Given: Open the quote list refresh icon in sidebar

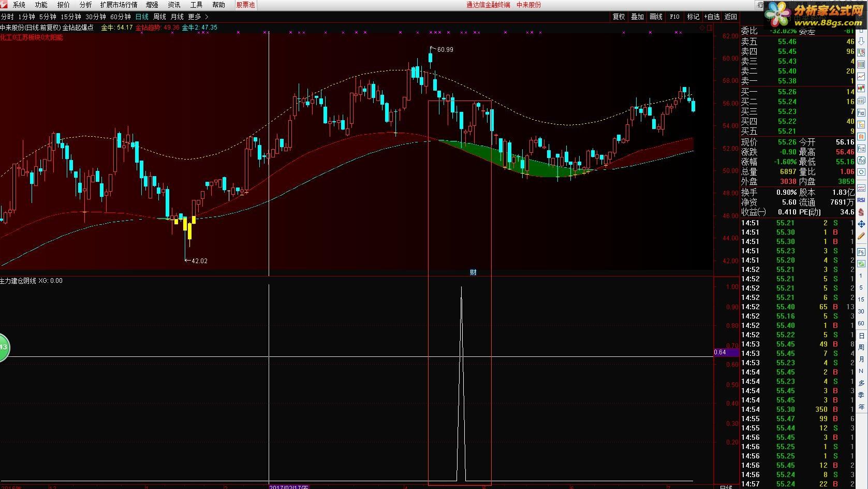Looking at the screenshot, I should point(861,52).
